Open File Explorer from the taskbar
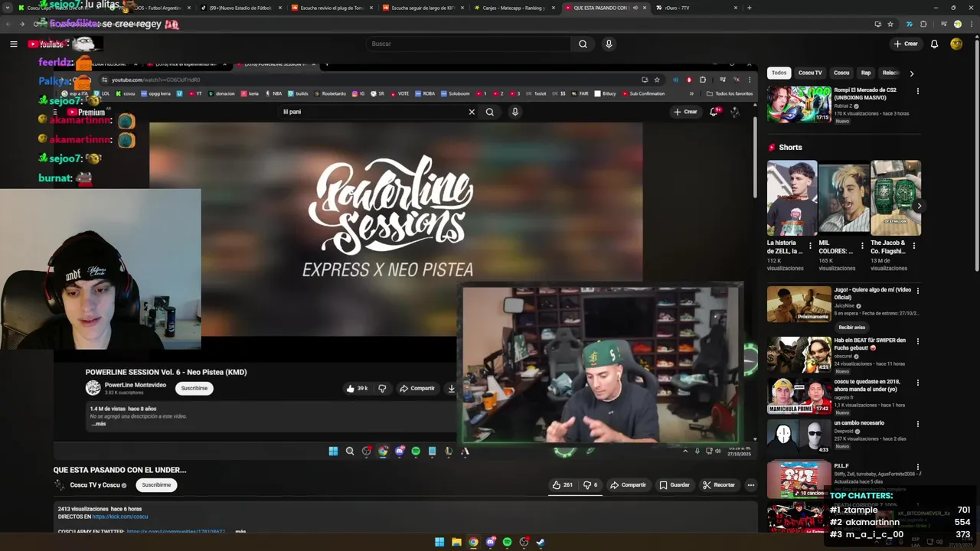980x551 pixels. tap(456, 542)
